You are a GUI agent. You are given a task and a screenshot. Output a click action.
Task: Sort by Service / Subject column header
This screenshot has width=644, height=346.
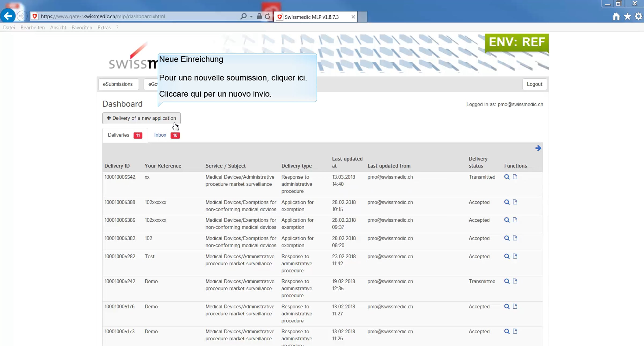coord(225,166)
